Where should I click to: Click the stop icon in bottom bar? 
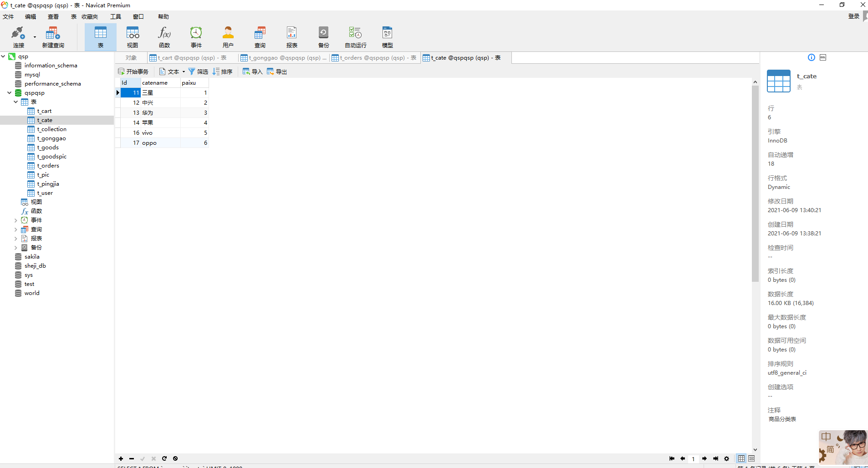pyautogui.click(x=175, y=458)
